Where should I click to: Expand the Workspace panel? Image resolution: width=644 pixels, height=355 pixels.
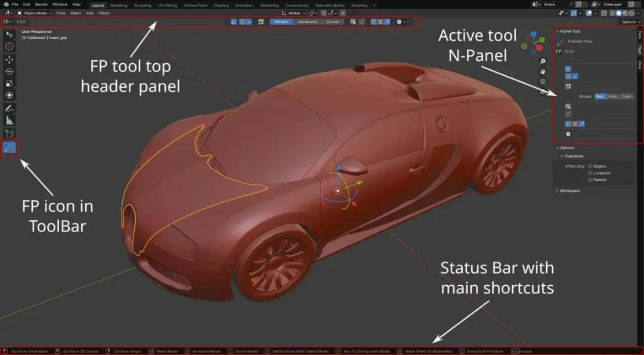click(568, 191)
